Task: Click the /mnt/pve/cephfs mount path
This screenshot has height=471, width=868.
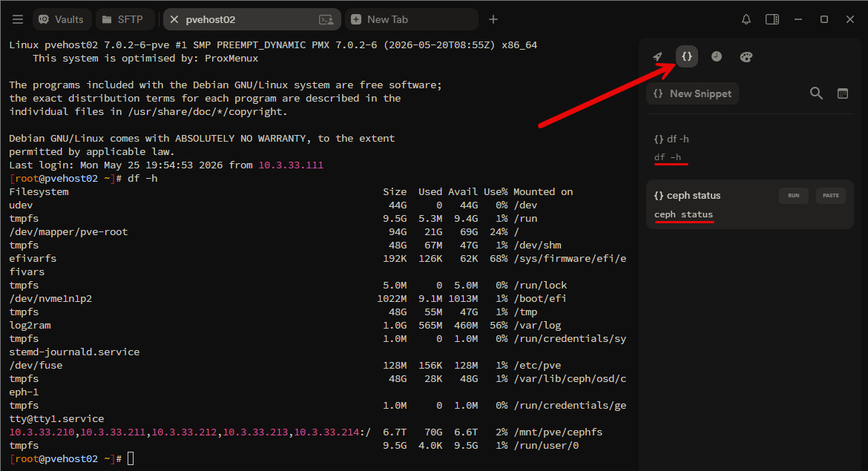Action: point(558,432)
